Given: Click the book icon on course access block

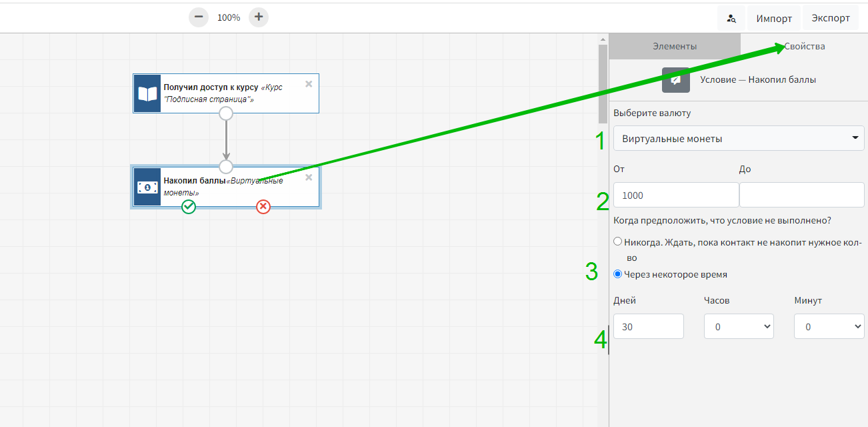Looking at the screenshot, I should [147, 93].
